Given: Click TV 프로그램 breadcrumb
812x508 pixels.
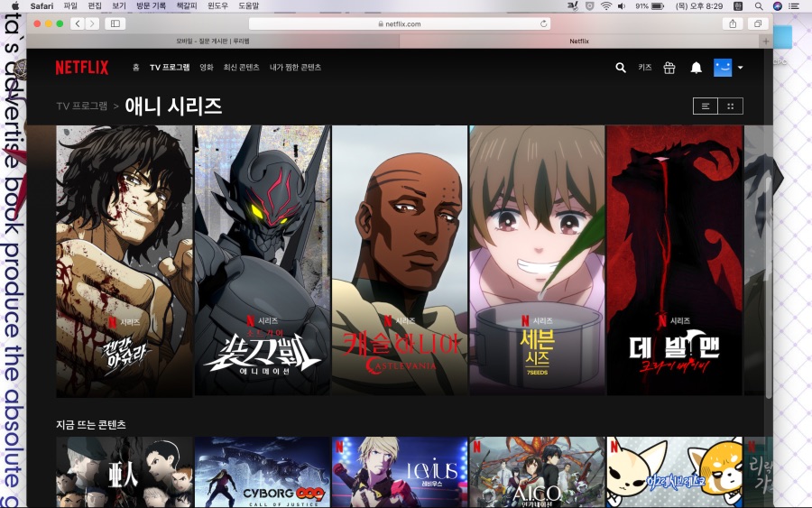Looking at the screenshot, I should (82, 106).
